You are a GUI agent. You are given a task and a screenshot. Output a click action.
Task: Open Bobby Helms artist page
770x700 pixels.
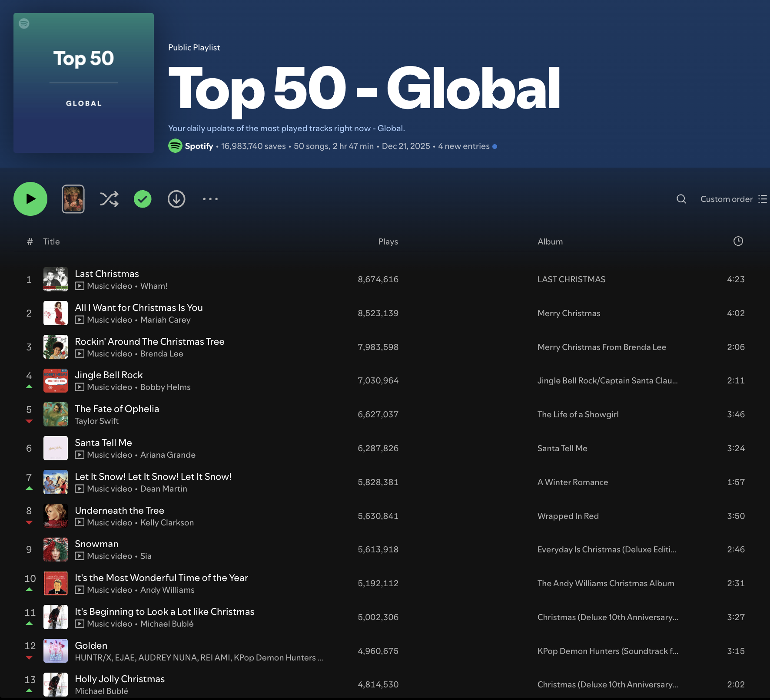tap(166, 387)
